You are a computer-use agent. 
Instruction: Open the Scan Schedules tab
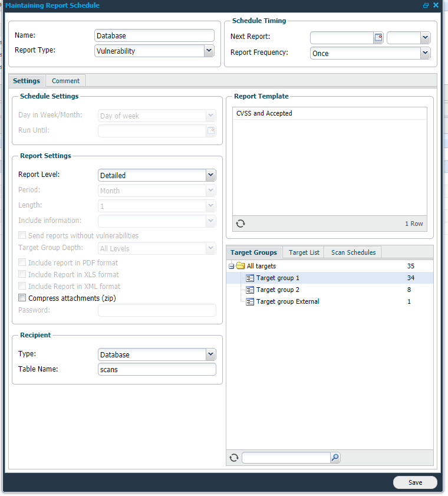click(353, 252)
